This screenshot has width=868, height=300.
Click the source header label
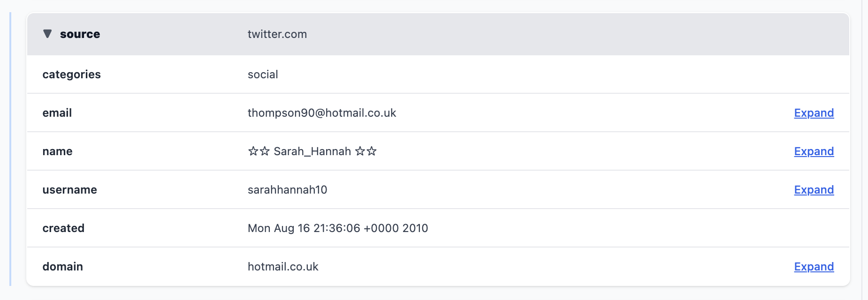[x=80, y=34]
